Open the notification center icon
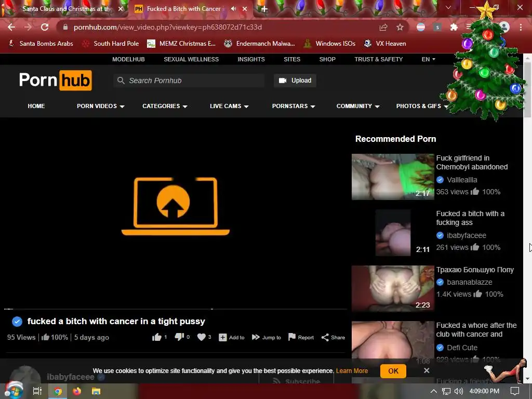The width and height of the screenshot is (532, 399). click(515, 391)
